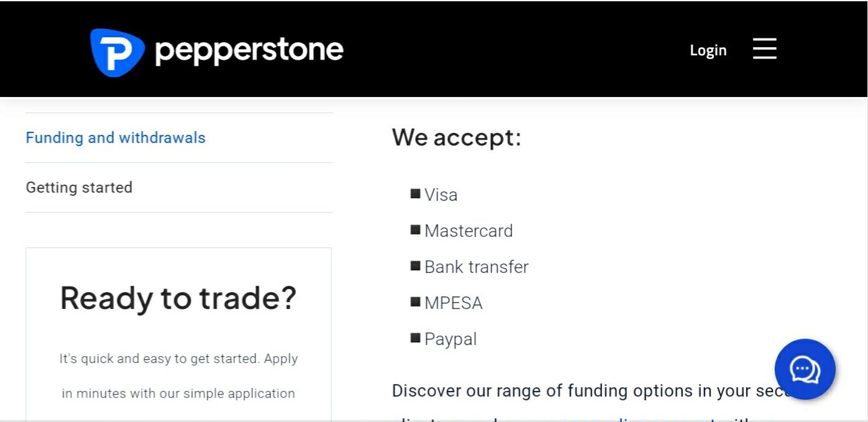Click the 'Discover our range of funding' paragraph
The width and height of the screenshot is (868, 422).
tap(584, 391)
